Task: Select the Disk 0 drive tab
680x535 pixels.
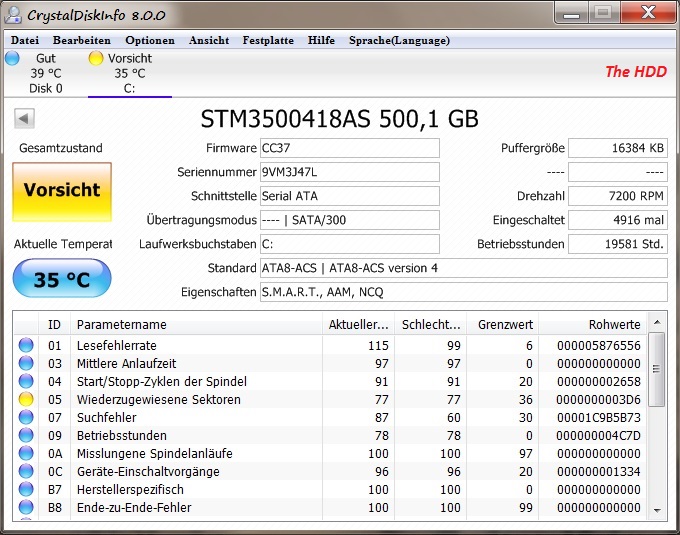Action: click(x=46, y=73)
